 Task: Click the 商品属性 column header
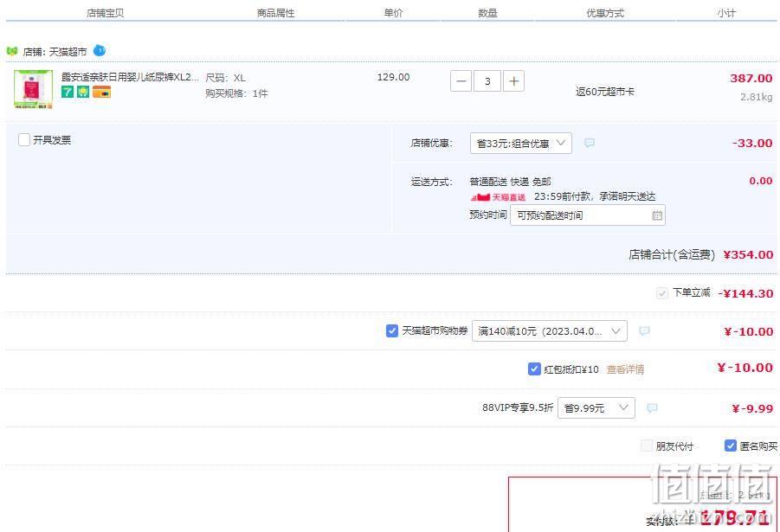(x=275, y=13)
